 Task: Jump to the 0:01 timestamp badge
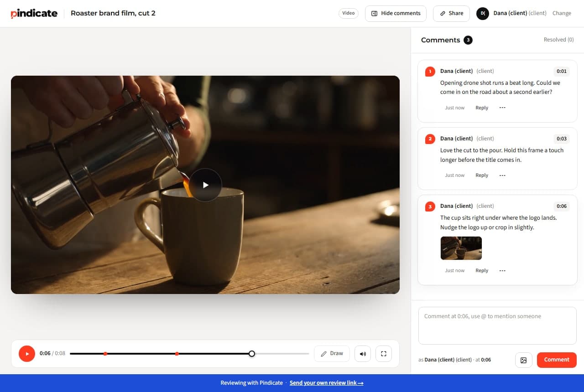562,71
